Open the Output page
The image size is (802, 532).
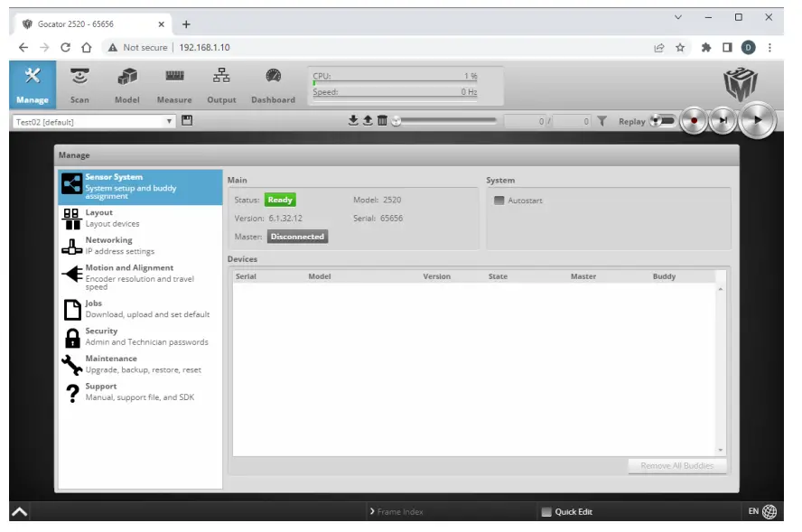click(221, 84)
